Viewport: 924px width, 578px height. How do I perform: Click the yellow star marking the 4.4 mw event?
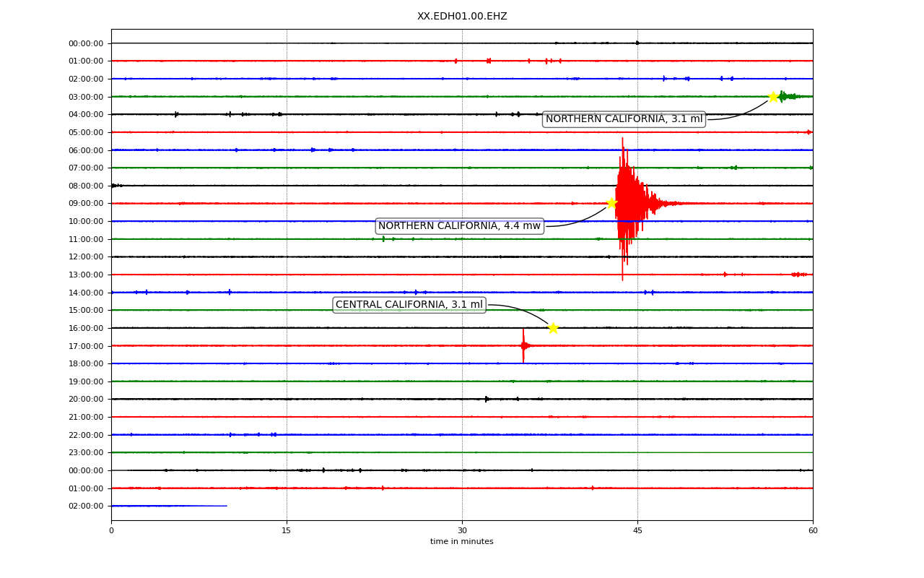click(x=611, y=203)
